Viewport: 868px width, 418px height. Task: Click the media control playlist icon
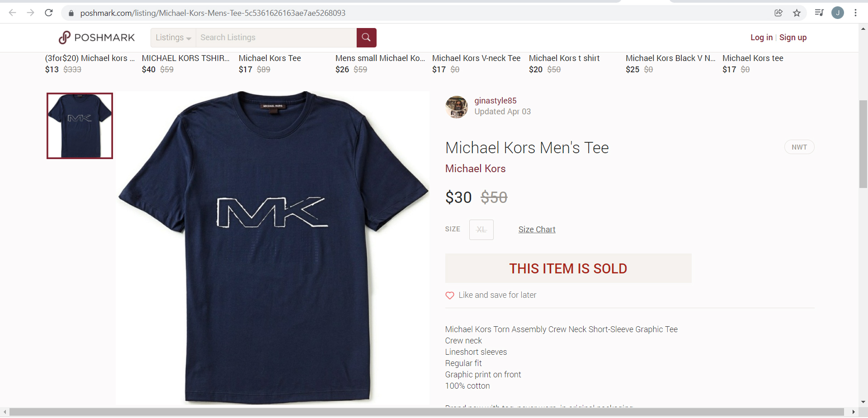[x=819, y=13]
